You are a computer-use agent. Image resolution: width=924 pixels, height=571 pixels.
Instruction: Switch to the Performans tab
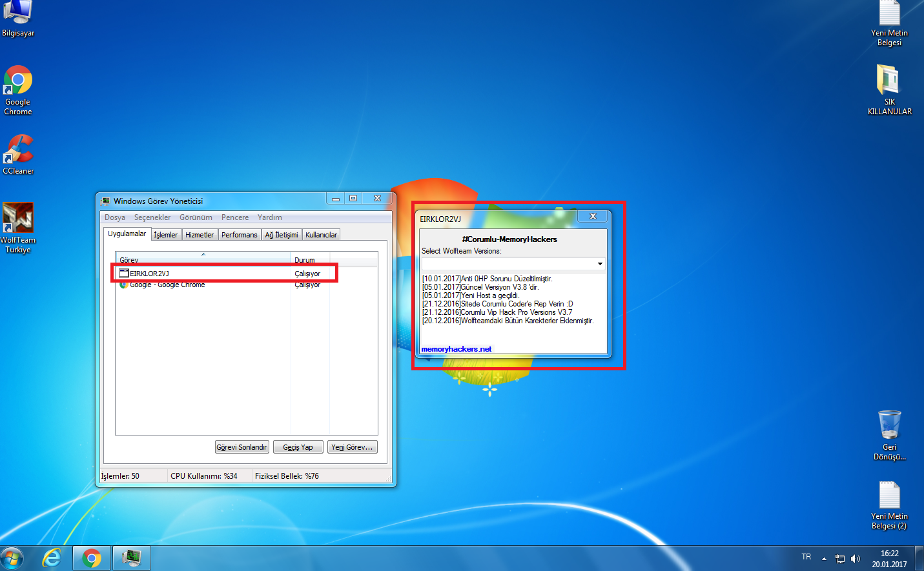click(x=240, y=235)
